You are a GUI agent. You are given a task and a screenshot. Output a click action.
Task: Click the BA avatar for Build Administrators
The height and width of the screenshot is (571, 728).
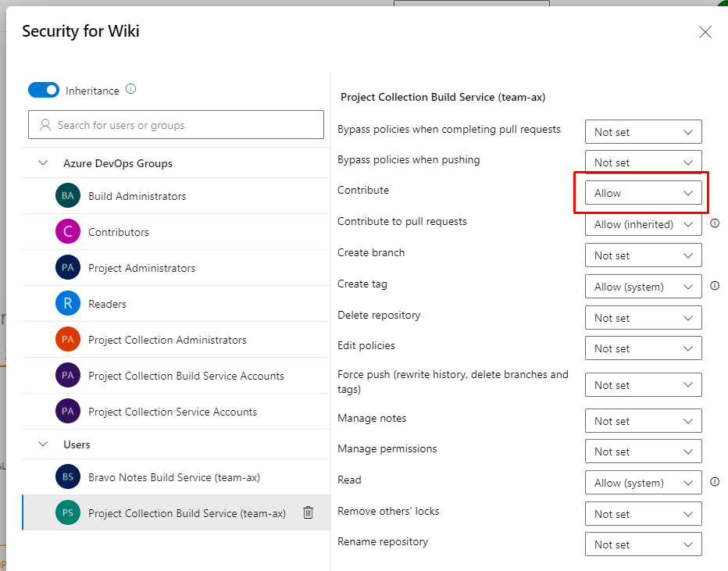click(x=68, y=196)
